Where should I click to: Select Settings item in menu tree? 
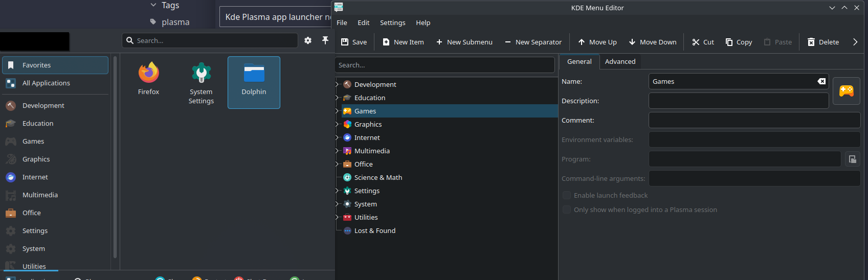pyautogui.click(x=367, y=191)
